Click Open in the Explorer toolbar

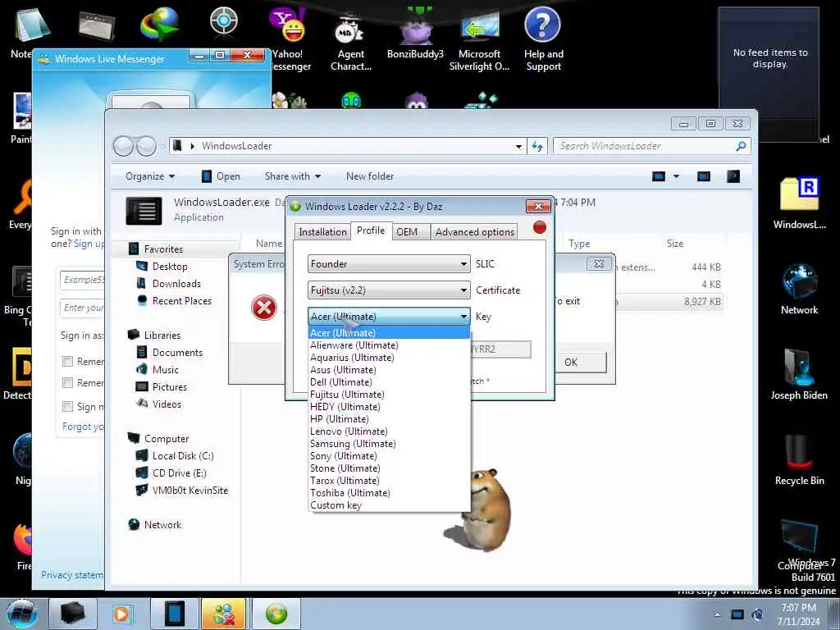(221, 176)
